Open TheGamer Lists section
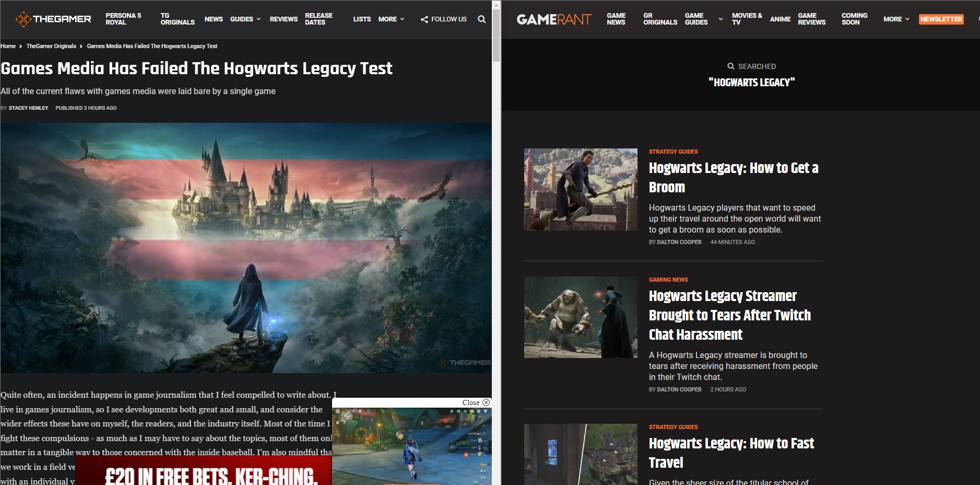Image resolution: width=980 pixels, height=485 pixels. pyautogui.click(x=362, y=19)
